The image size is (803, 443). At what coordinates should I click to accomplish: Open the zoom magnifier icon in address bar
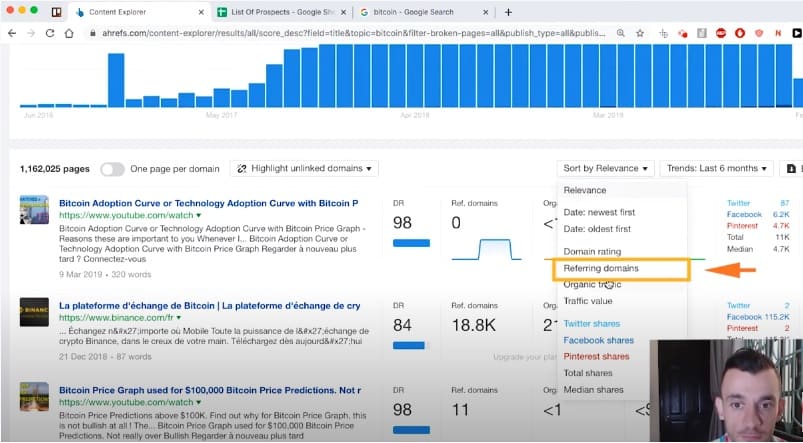click(x=621, y=33)
